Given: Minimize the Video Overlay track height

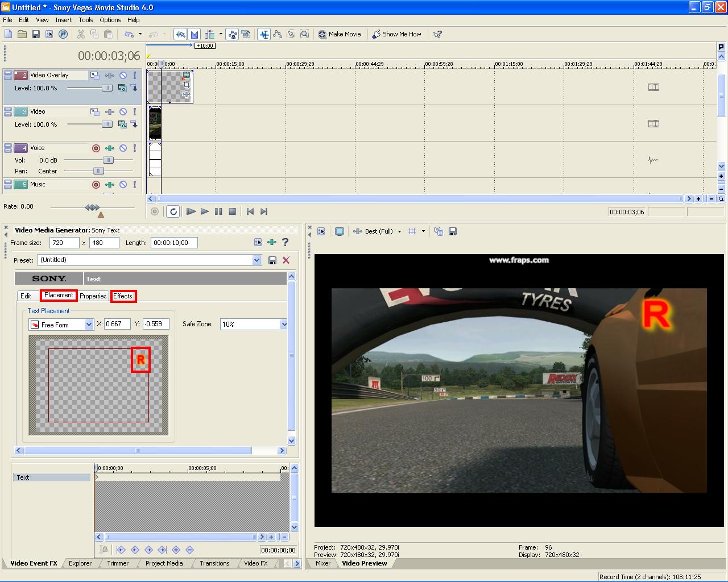Looking at the screenshot, I should (x=8, y=73).
